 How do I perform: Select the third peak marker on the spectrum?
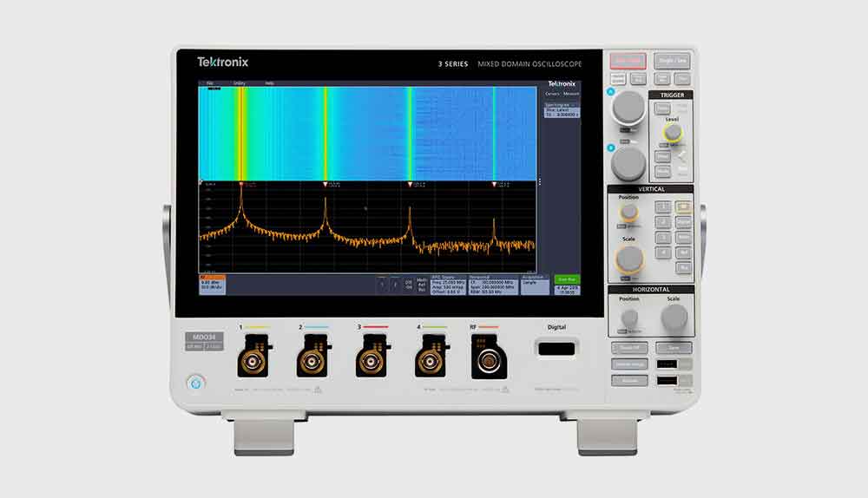[410, 184]
